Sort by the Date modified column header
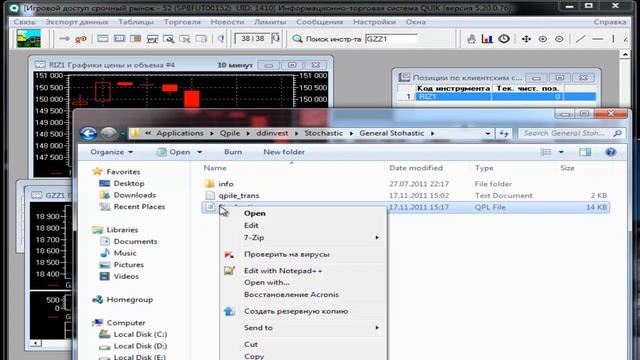The height and width of the screenshot is (360, 640). coord(416,168)
